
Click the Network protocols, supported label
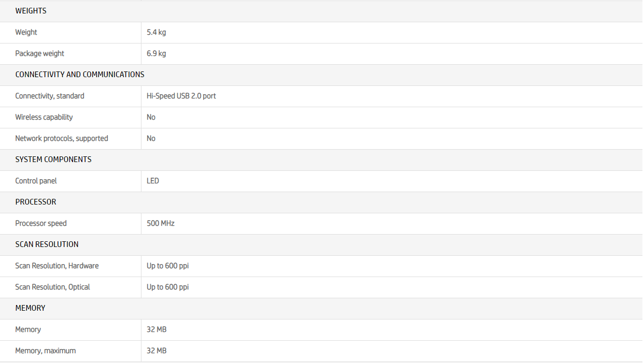point(61,138)
